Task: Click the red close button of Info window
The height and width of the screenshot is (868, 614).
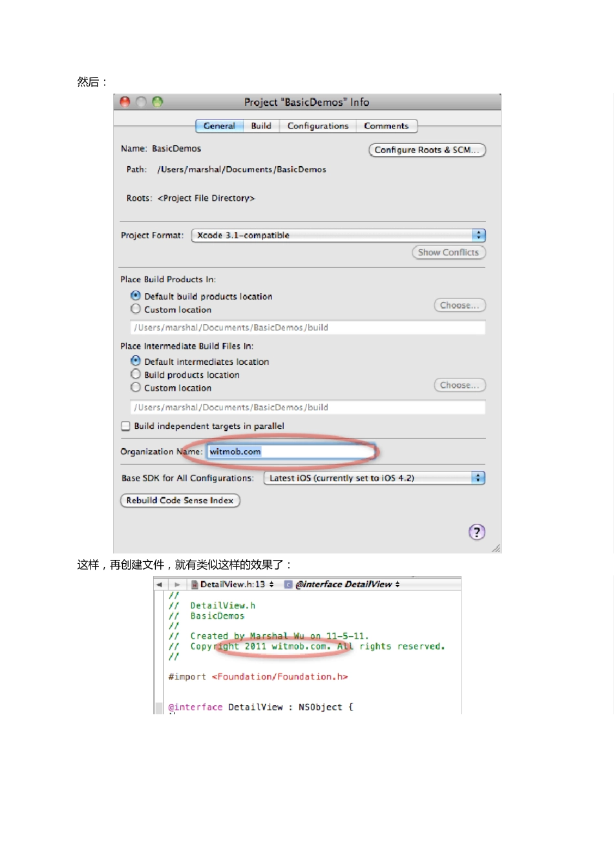Action: (125, 101)
